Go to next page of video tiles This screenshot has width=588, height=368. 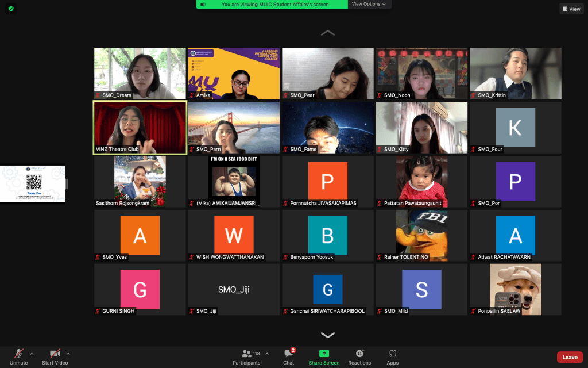pos(327,335)
